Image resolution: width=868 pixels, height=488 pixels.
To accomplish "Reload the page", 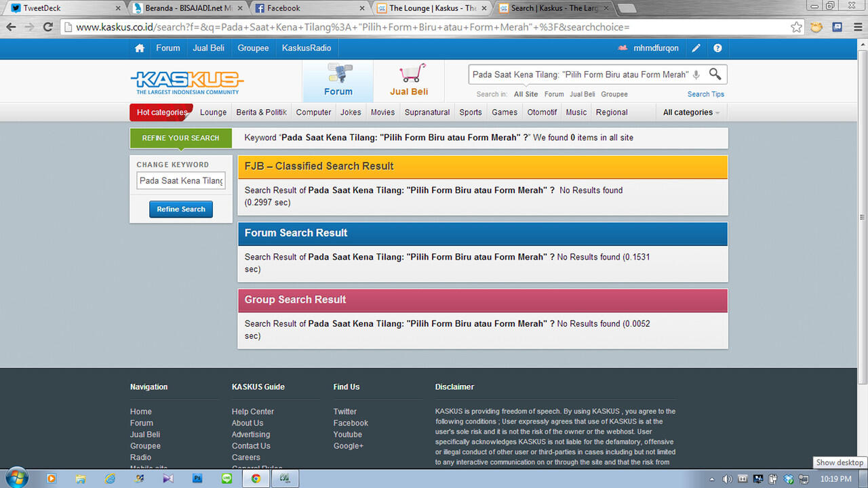I will [x=47, y=27].
